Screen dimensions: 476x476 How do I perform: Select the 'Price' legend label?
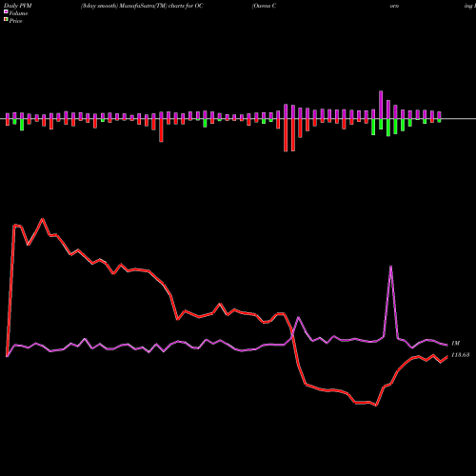15,21
